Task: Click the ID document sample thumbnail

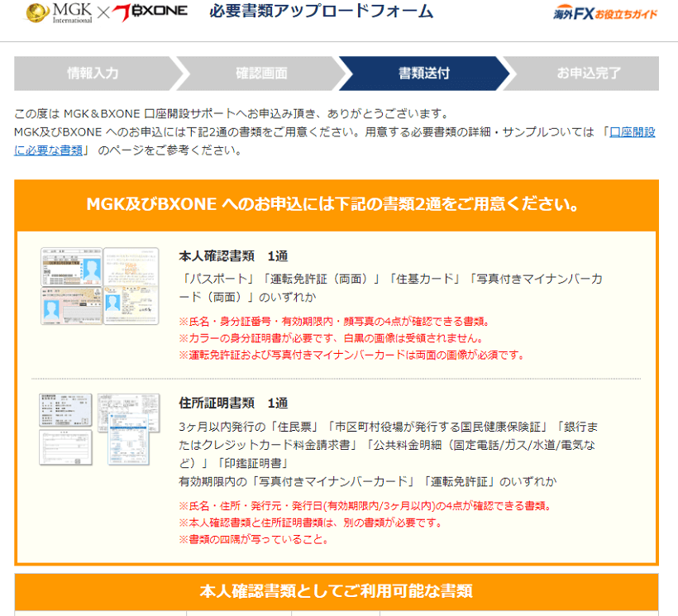Action: click(100, 286)
